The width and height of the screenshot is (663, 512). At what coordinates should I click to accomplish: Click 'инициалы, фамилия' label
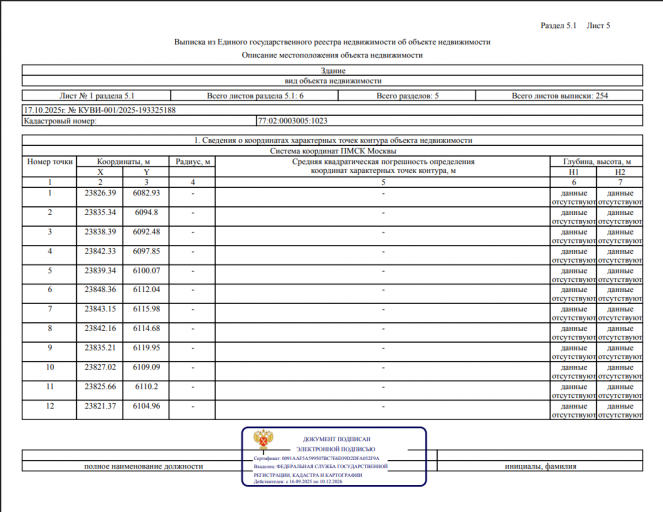point(540,467)
